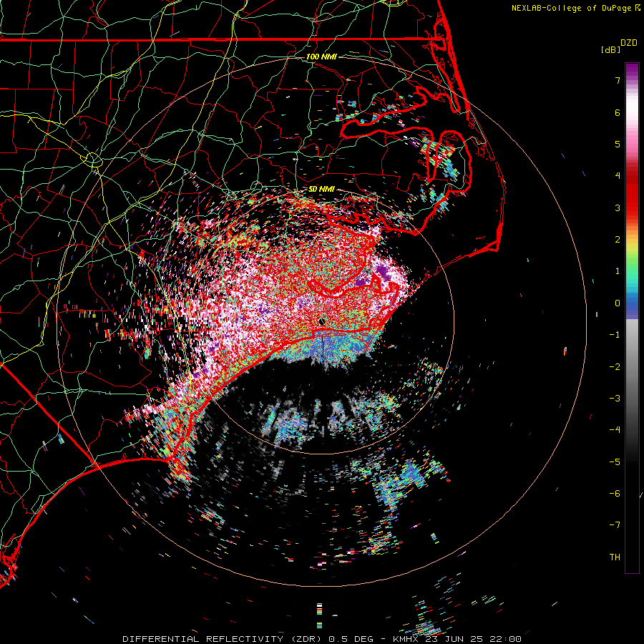Click the 6 dB value on the color scale
Viewport: 644px width, 644px height.
click(x=618, y=112)
